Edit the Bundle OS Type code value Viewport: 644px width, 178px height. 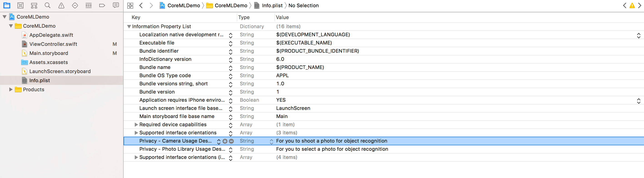tap(282, 76)
